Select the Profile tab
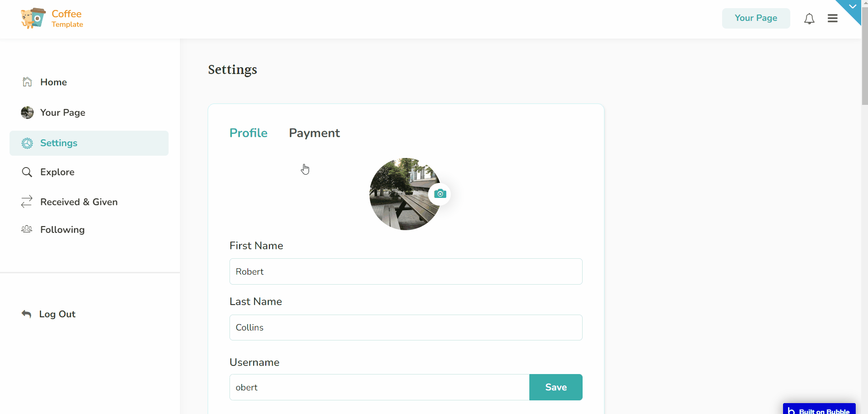 point(249,133)
